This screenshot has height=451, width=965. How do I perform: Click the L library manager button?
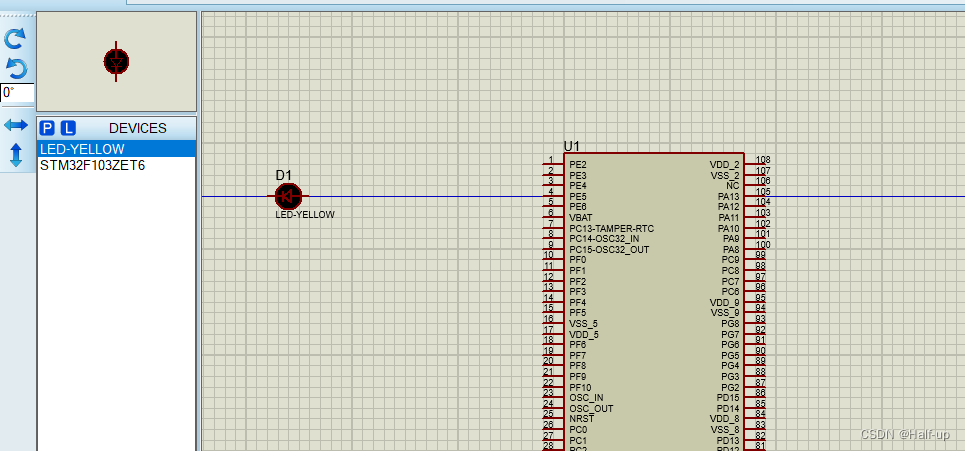[68, 128]
